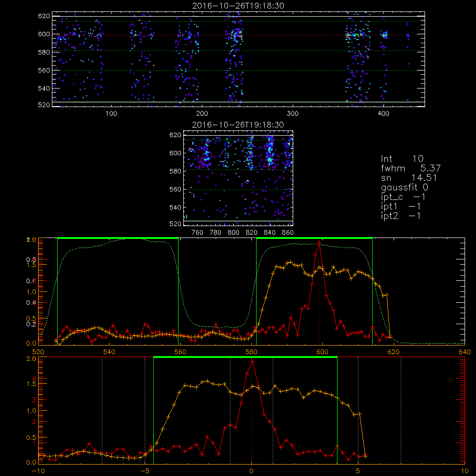This screenshot has height=476, width=476.
Task: Click the 'ipt_c -1' parameter line
Action: pyautogui.click(x=403, y=197)
